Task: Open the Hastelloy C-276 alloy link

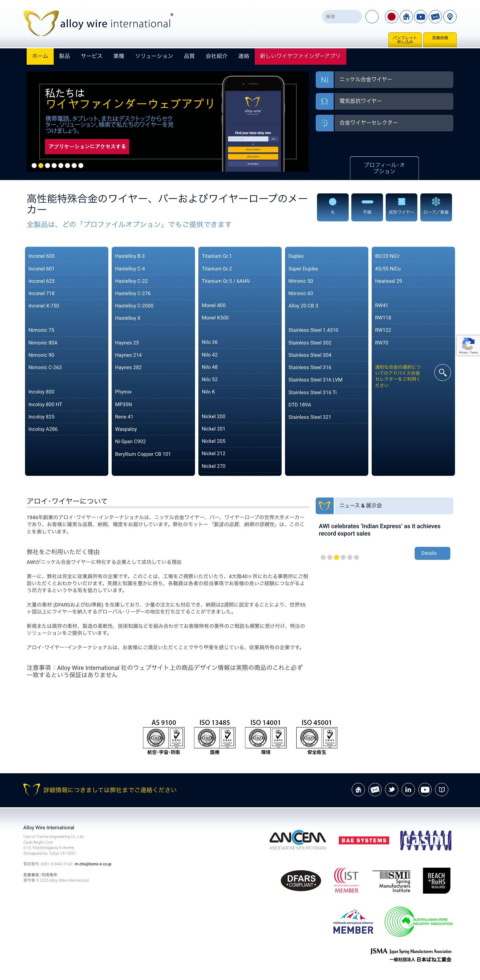Action: 153,293
